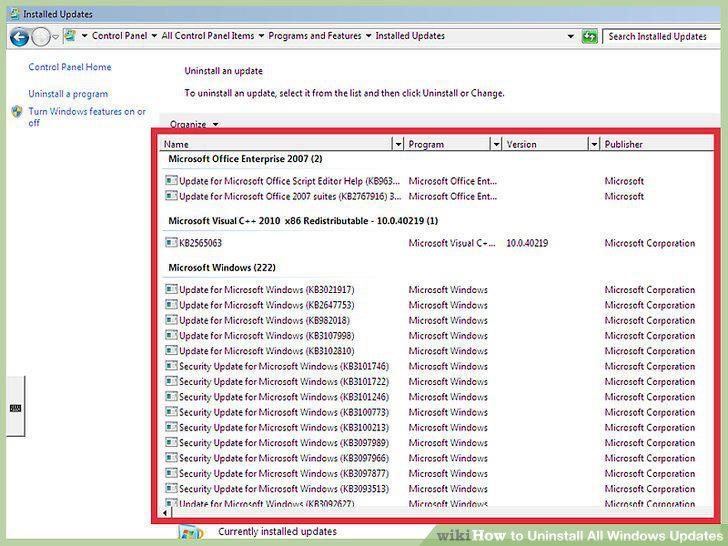Click icon of KB2565063 update

pyautogui.click(x=171, y=242)
